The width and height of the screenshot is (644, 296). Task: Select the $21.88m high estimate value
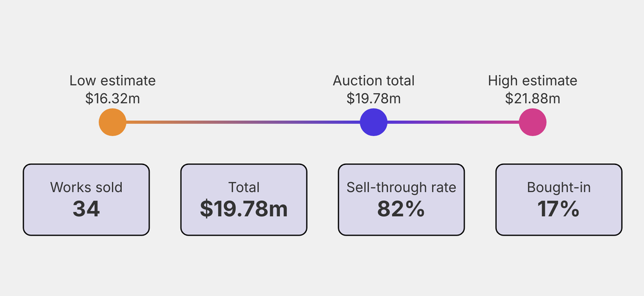(x=533, y=98)
